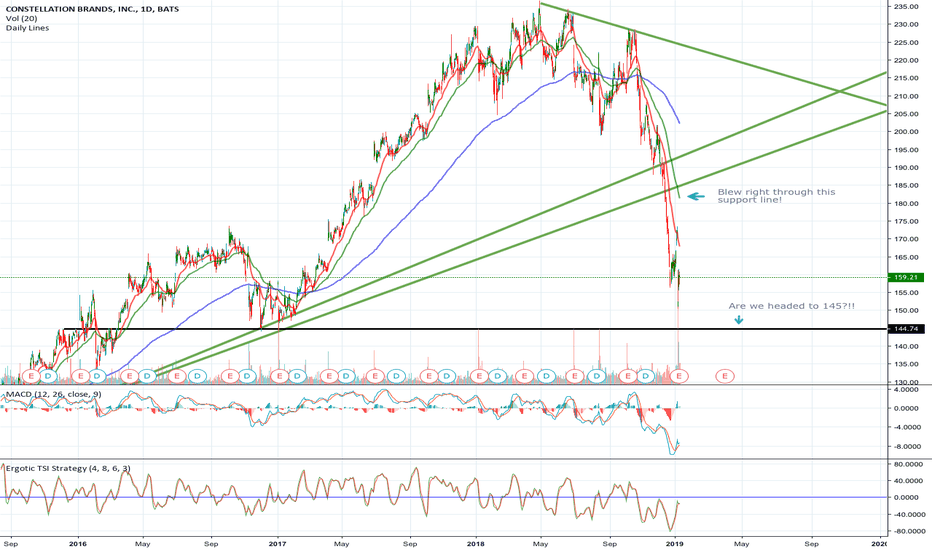Click the 2019 label on the time axis
Screen dimensions: 932x550
(x=675, y=543)
